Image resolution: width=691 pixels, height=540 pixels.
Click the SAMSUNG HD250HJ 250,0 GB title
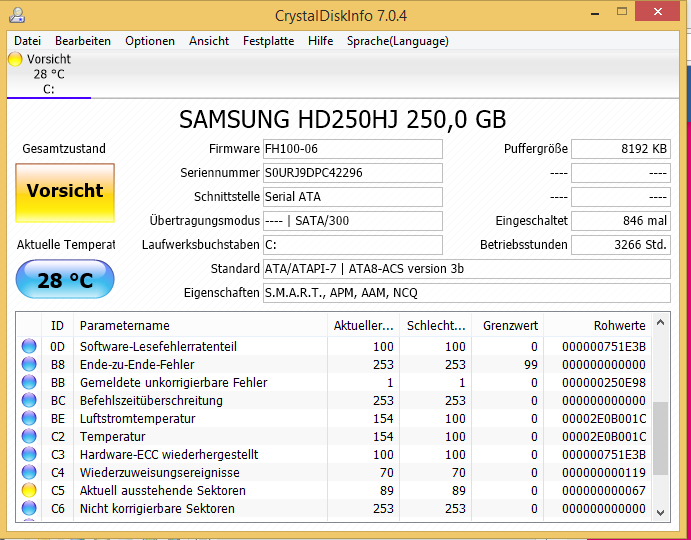342,119
